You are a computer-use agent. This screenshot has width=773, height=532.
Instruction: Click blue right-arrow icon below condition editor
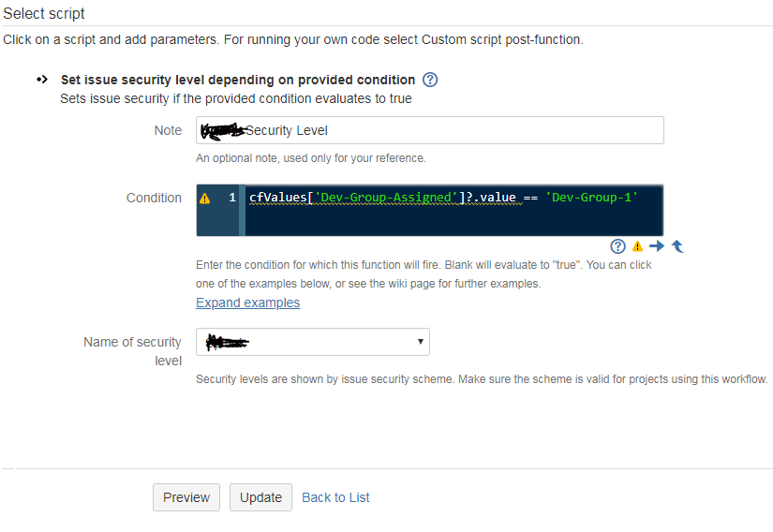(x=657, y=245)
